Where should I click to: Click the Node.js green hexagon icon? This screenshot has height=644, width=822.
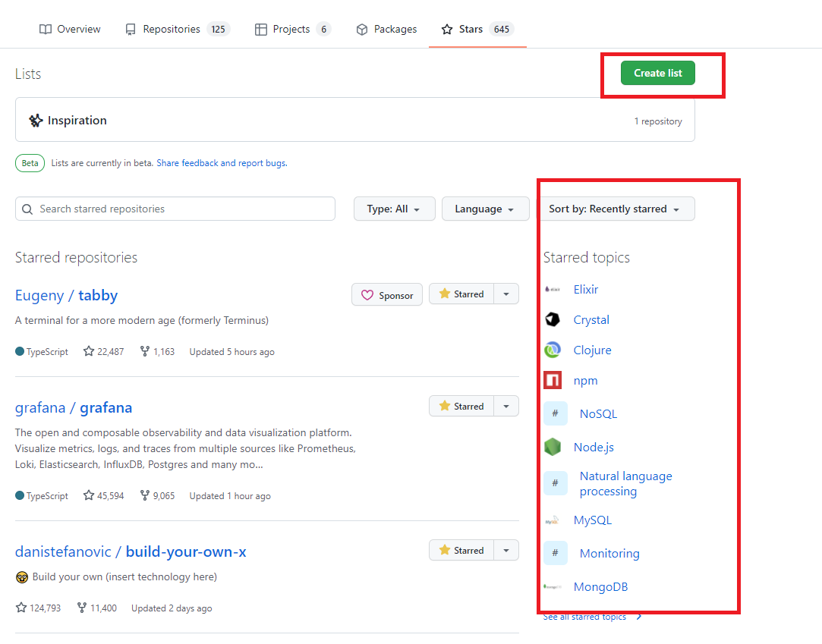(553, 448)
